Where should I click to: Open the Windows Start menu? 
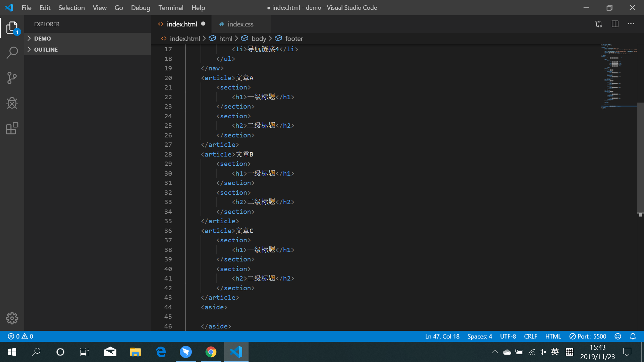tap(12, 352)
